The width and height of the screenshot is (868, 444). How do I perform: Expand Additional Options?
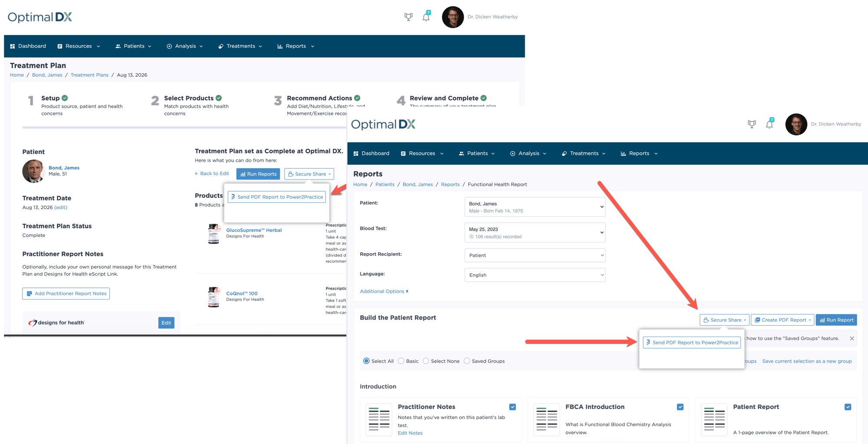point(384,291)
